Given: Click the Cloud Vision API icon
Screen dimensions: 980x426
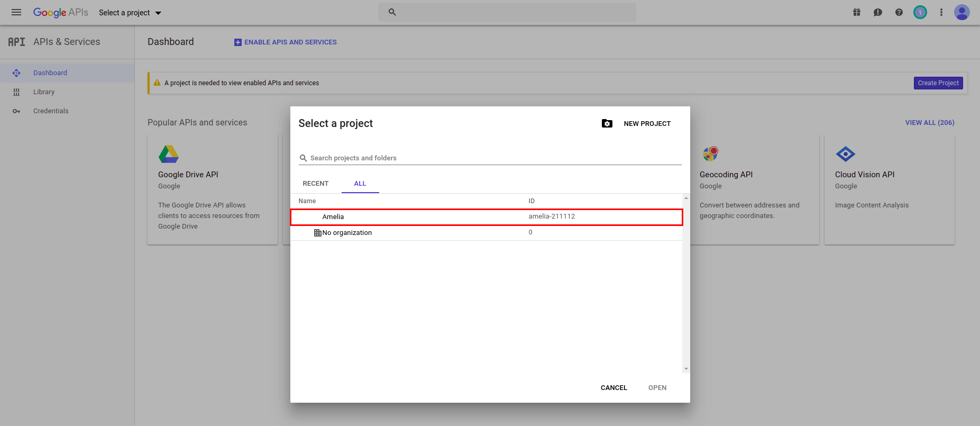Looking at the screenshot, I should click(x=846, y=154).
